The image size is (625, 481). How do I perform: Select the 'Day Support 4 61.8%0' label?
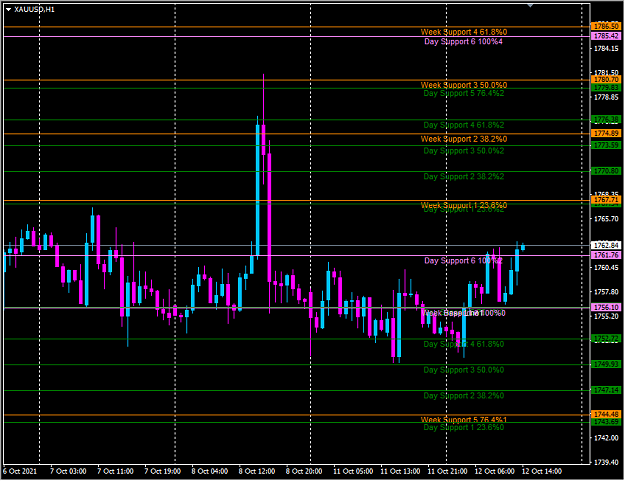[464, 344]
